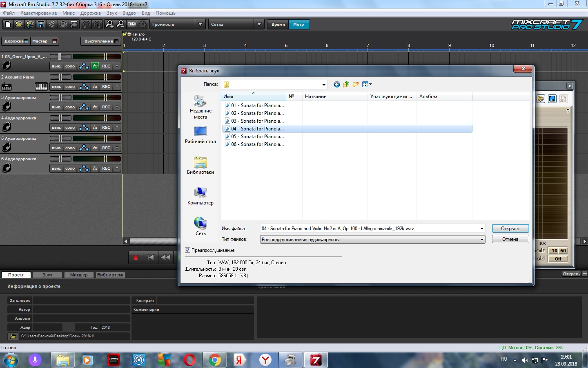Click the Zoom in magnifier icon
The width and height of the screenshot is (588, 368).
pyautogui.click(x=109, y=25)
